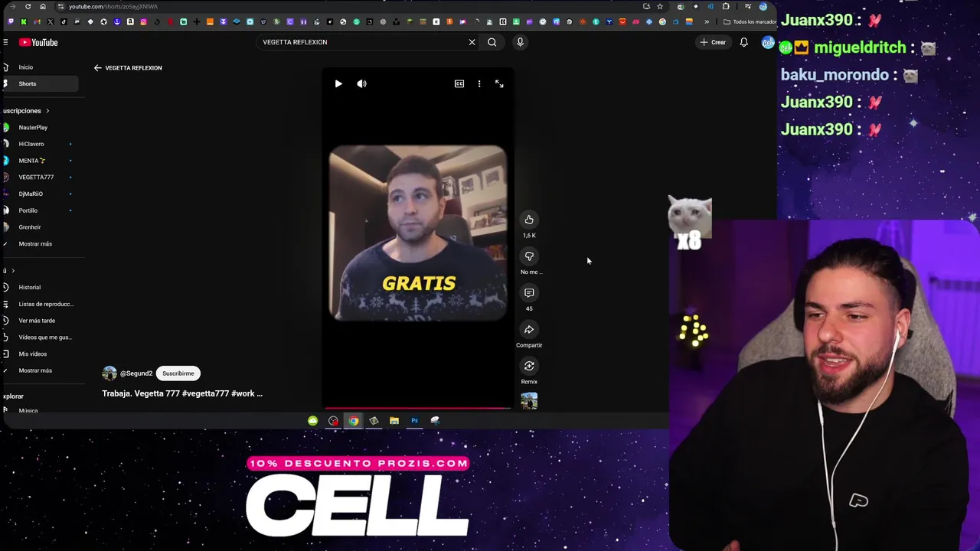
Task: Click the Chrome taskbar icon
Action: pyautogui.click(x=354, y=421)
